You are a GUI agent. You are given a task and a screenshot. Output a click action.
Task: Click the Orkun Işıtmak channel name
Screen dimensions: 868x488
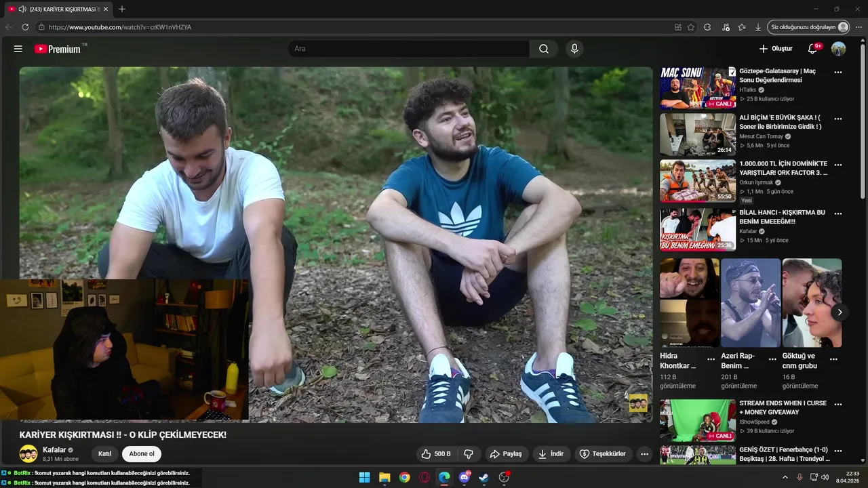pos(756,182)
